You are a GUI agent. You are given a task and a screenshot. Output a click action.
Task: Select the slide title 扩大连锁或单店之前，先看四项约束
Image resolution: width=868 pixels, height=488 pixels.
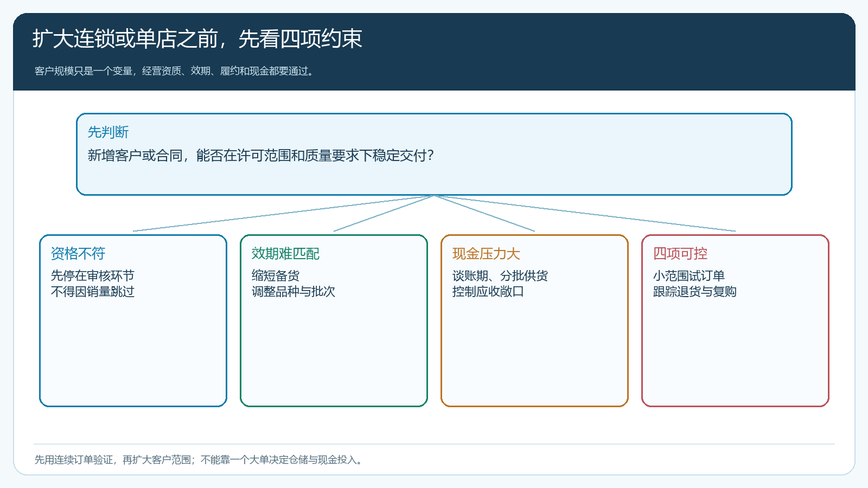197,39
